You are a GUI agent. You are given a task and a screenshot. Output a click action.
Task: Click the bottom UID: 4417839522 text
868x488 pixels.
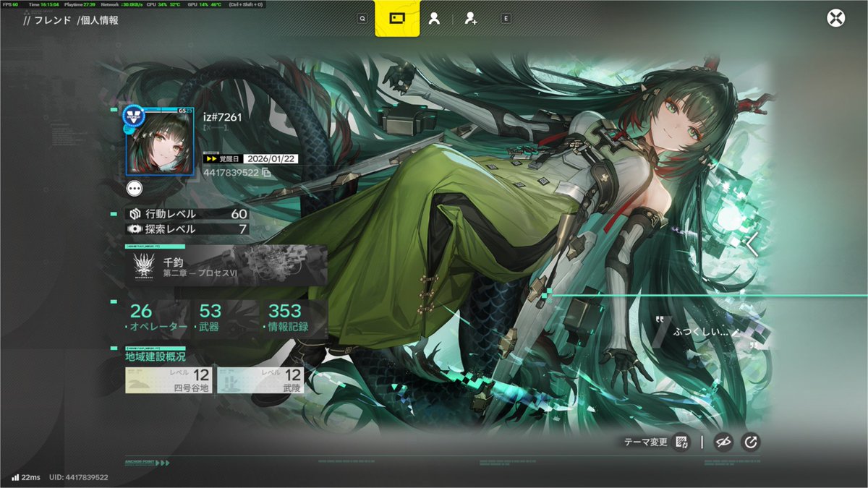pos(79,477)
